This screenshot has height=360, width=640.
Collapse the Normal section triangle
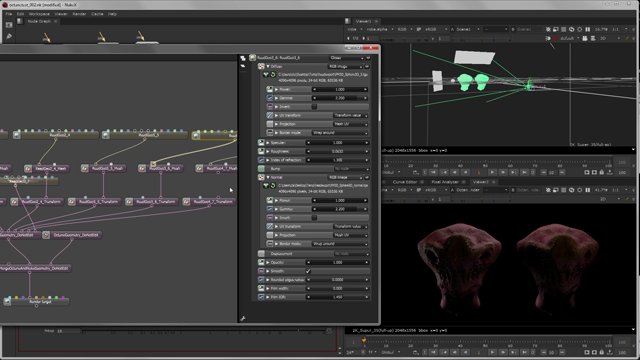click(x=268, y=178)
